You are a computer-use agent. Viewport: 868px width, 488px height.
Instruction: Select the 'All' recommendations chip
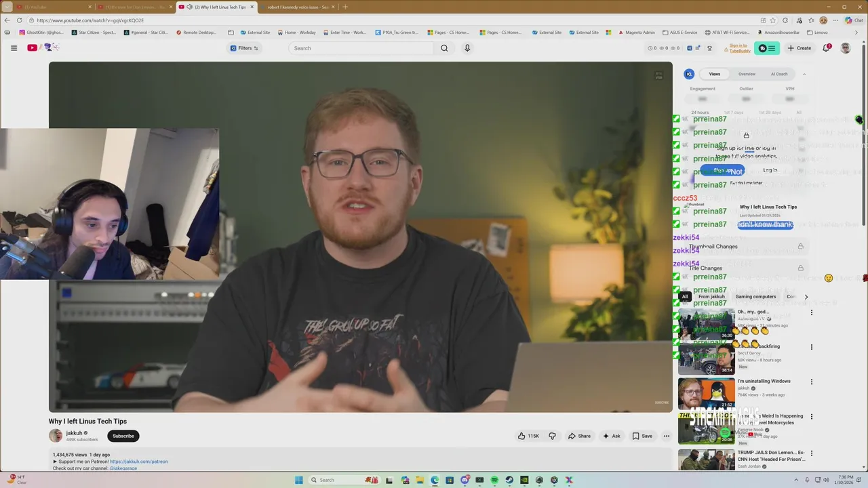685,297
